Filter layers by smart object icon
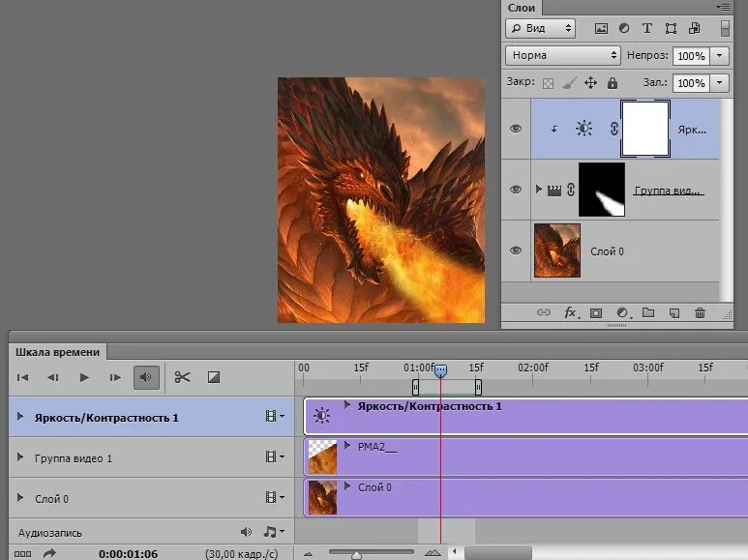748x560 pixels. tap(694, 29)
